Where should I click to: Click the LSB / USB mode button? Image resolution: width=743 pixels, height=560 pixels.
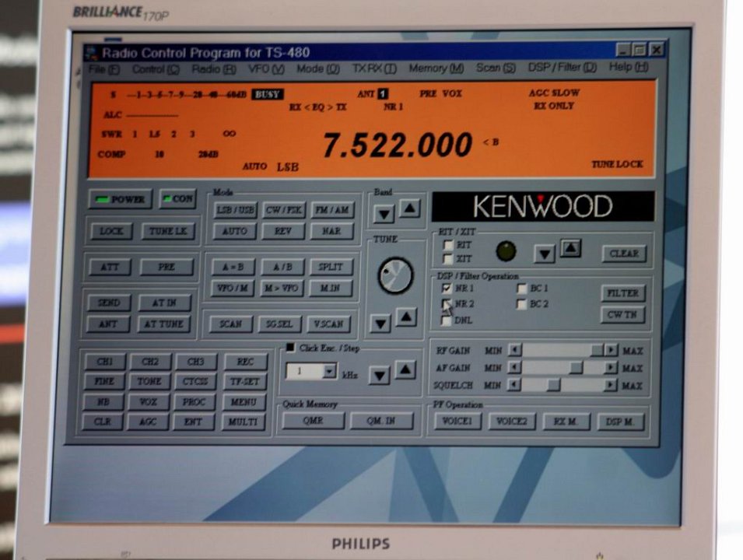pos(235,210)
